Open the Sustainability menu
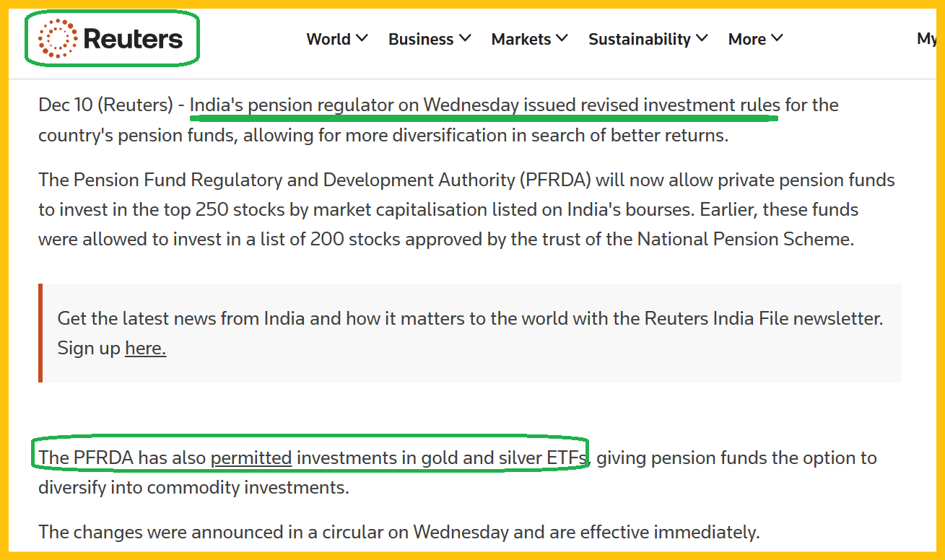Viewport: 945px width, 560px height. pos(639,39)
